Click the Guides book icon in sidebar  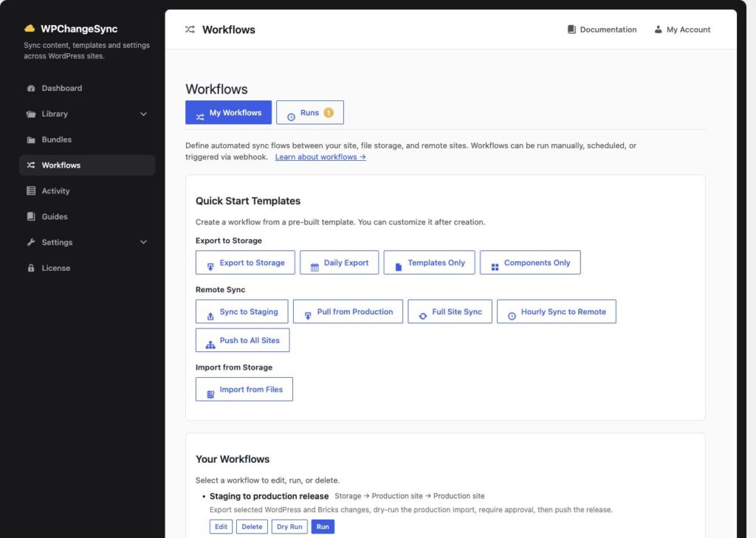31,216
